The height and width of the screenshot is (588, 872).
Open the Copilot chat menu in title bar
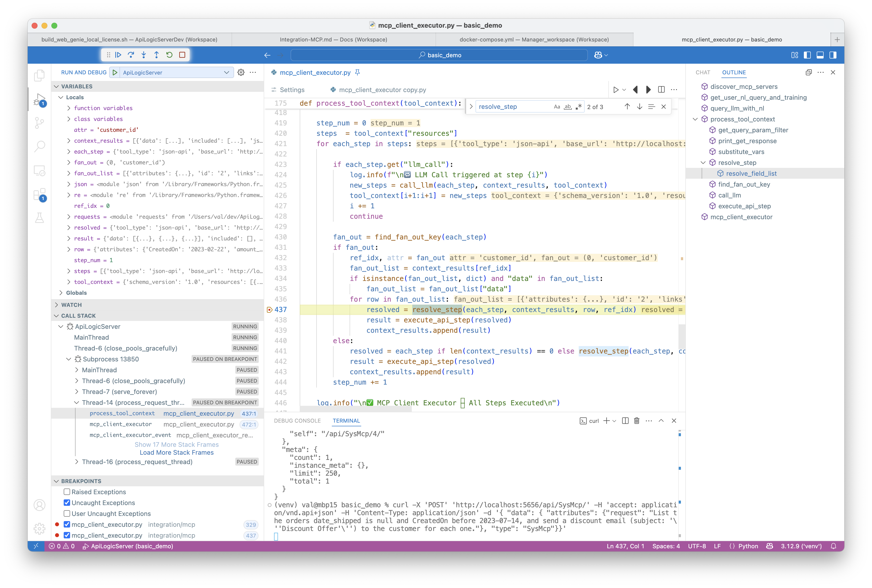click(x=601, y=55)
